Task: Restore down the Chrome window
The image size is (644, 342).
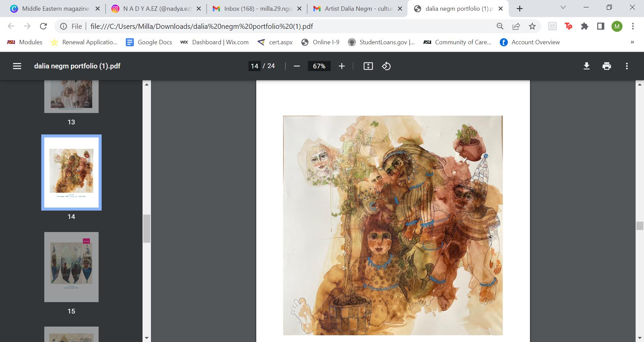Action: coord(609,7)
